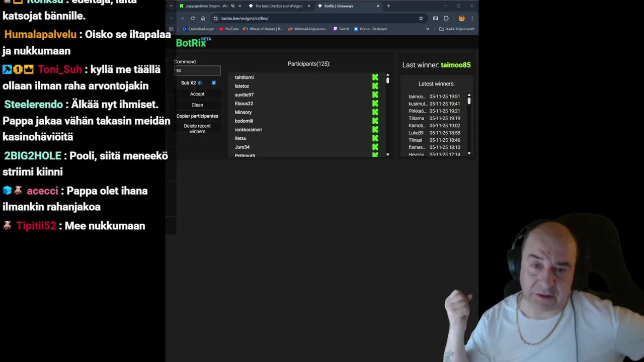Open the Sub X2 info icon
The width and height of the screenshot is (644, 362).
[200, 83]
